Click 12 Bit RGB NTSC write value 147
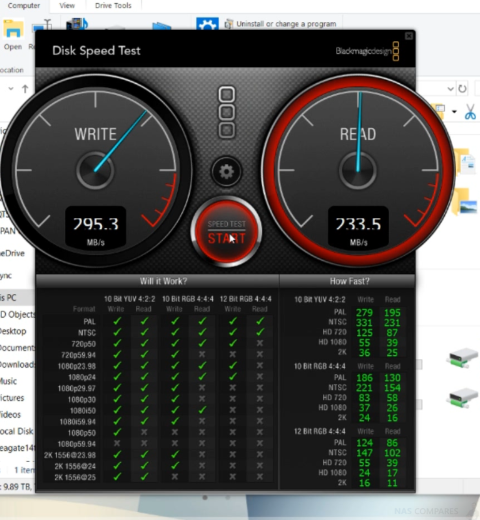This screenshot has width=480, height=520. 364,453
